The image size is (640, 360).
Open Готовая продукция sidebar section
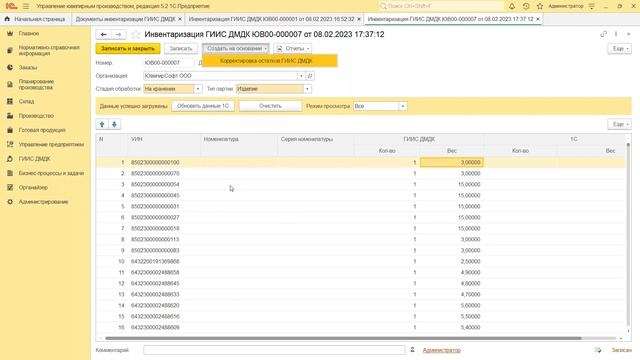pyautogui.click(x=42, y=130)
